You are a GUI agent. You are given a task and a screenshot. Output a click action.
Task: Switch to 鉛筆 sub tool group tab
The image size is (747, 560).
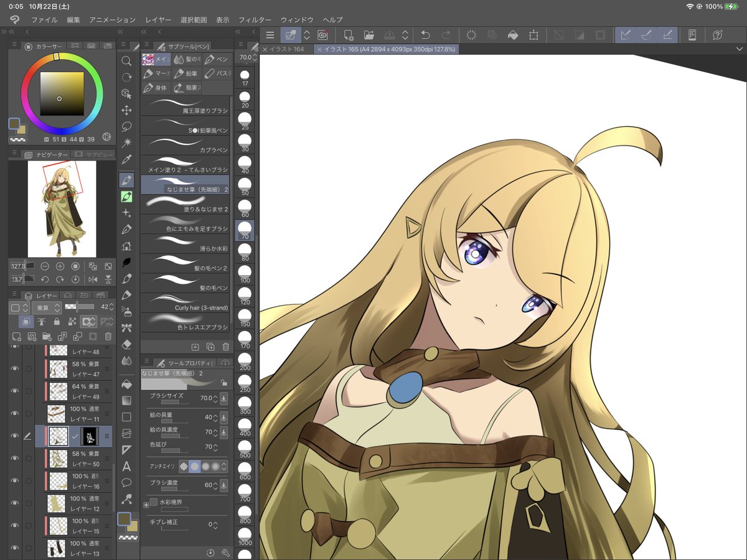(187, 74)
